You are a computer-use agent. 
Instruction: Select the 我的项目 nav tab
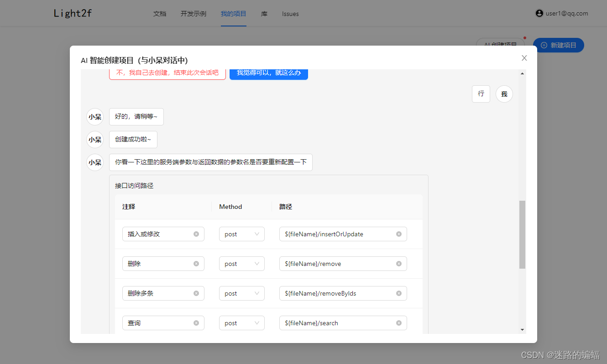coord(234,14)
